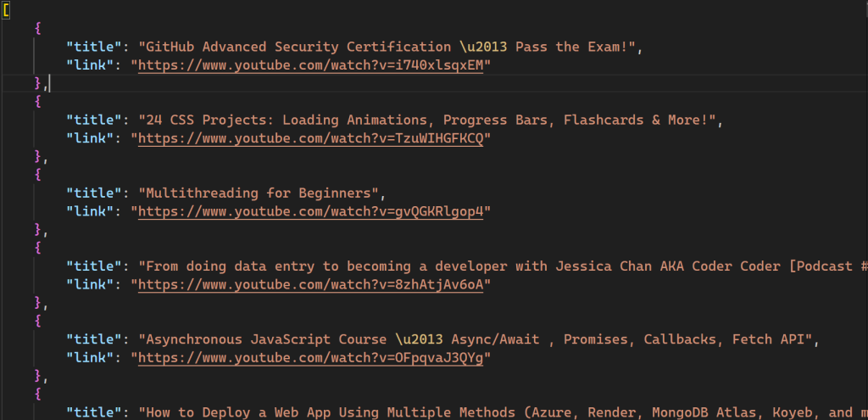Viewport: 868px width, 420px height.
Task: Click the \u2013 escape in GitHub title
Action: pos(483,48)
